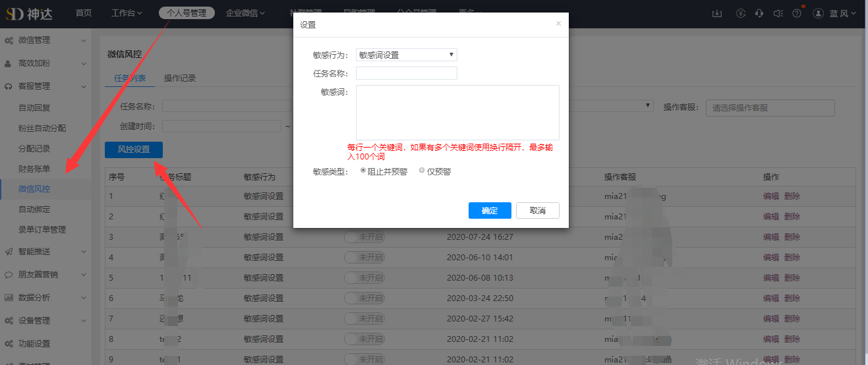Screen dimensions: 868x365
Task: Select the 个人号管理 top menu
Action: click(x=187, y=13)
